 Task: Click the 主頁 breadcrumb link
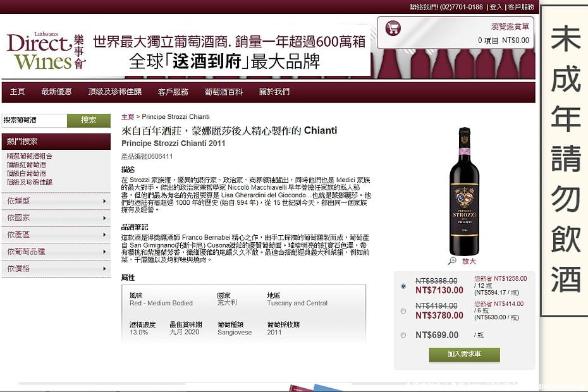pos(128,117)
